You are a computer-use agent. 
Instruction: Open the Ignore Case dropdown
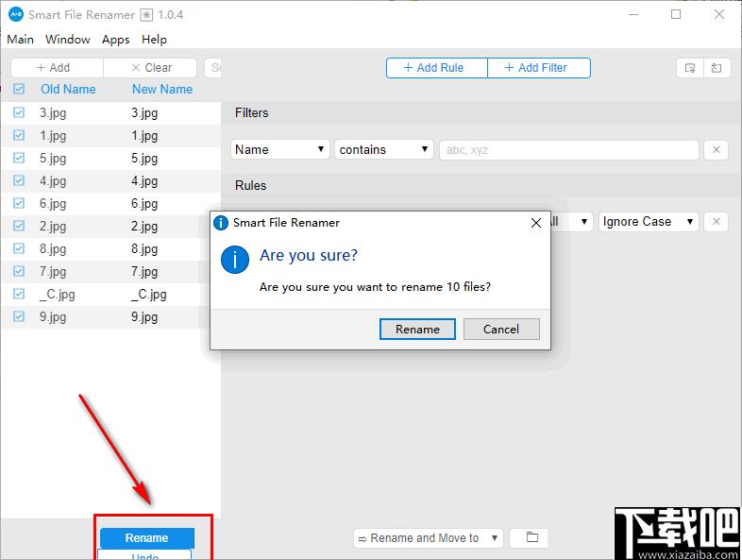click(x=649, y=222)
